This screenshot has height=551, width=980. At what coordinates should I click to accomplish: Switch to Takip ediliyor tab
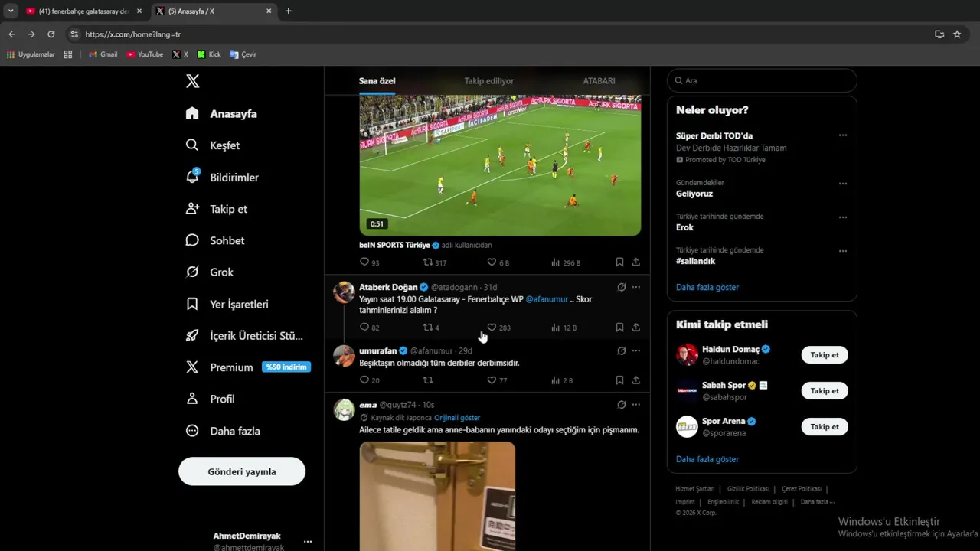[488, 80]
